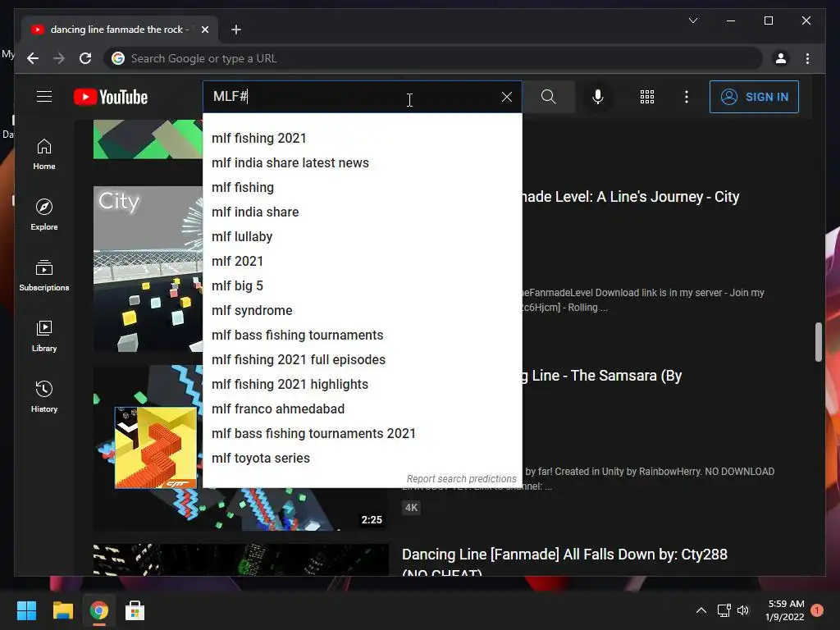The width and height of the screenshot is (840, 630).
Task: Click the browser forward arrow
Action: coord(59,58)
